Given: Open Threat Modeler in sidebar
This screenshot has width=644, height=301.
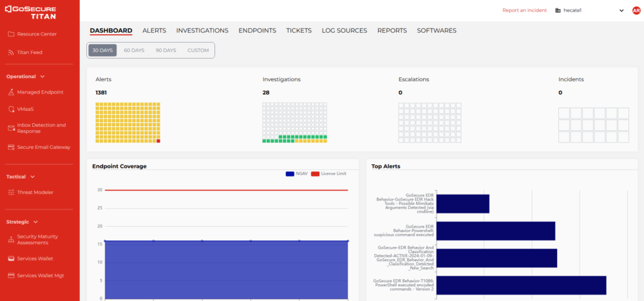Looking at the screenshot, I should (35, 193).
